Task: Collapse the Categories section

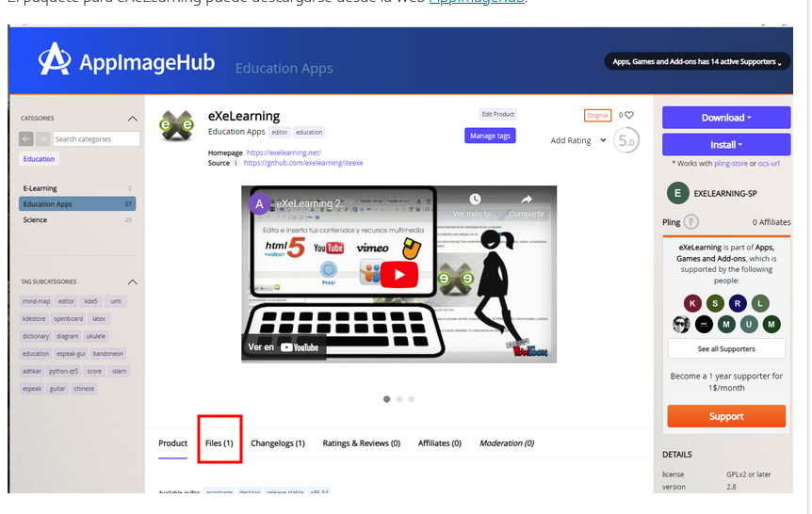Action: (133, 119)
